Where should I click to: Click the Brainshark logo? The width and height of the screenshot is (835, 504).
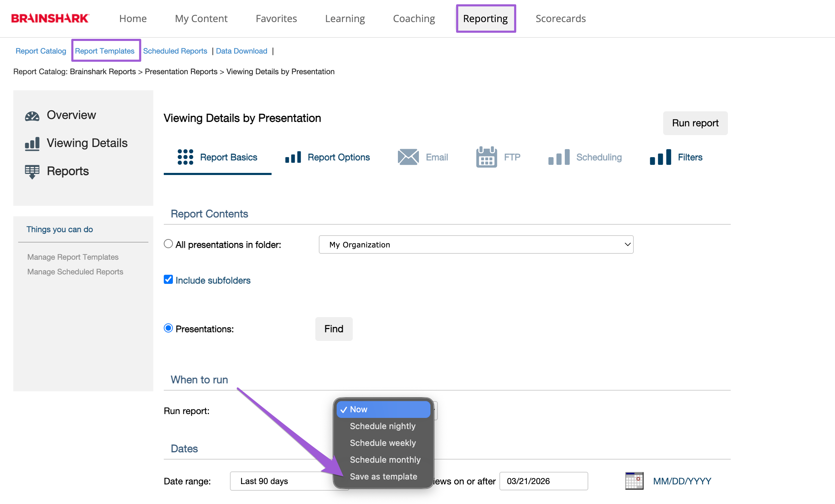[50, 18]
